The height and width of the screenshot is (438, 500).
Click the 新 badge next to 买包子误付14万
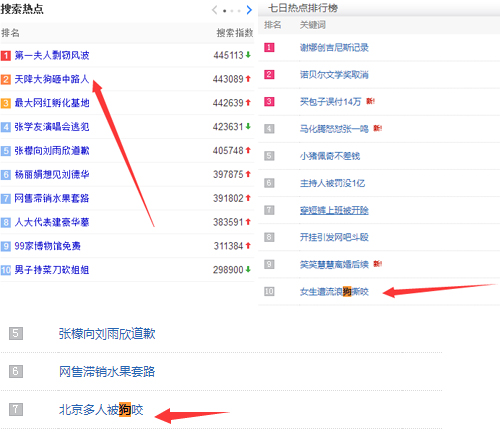(x=370, y=101)
